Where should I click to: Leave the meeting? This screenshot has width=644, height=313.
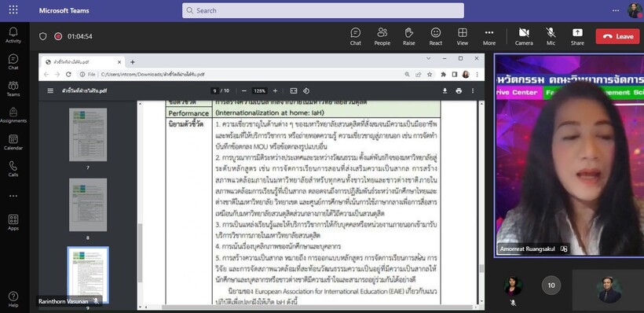(x=618, y=36)
